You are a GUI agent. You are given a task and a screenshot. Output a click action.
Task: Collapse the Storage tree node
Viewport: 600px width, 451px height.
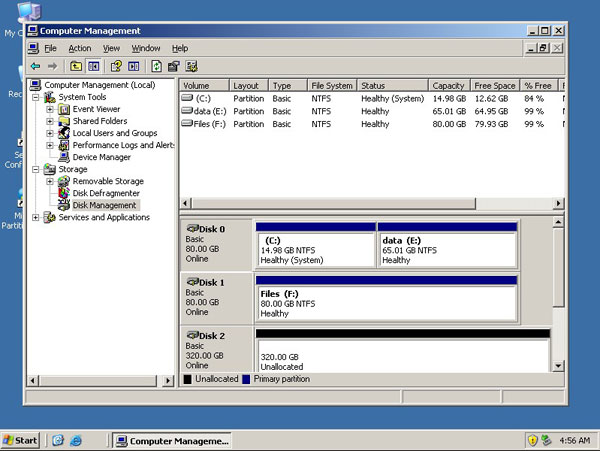click(36, 169)
